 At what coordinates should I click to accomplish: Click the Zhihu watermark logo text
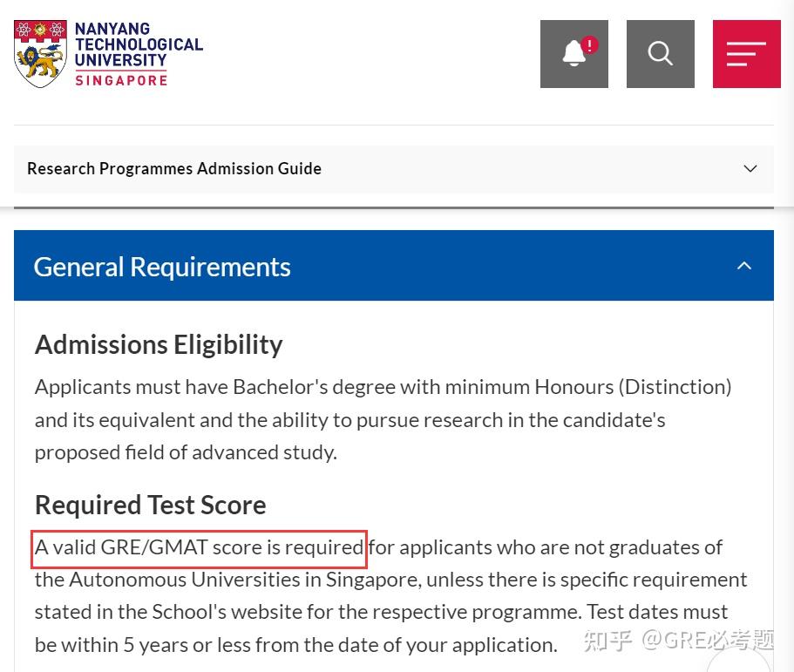click(x=607, y=641)
